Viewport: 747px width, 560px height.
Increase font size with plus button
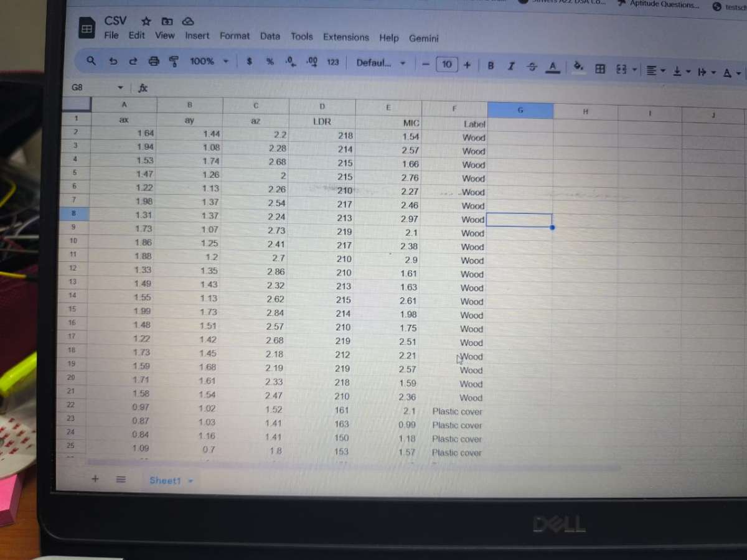click(467, 64)
